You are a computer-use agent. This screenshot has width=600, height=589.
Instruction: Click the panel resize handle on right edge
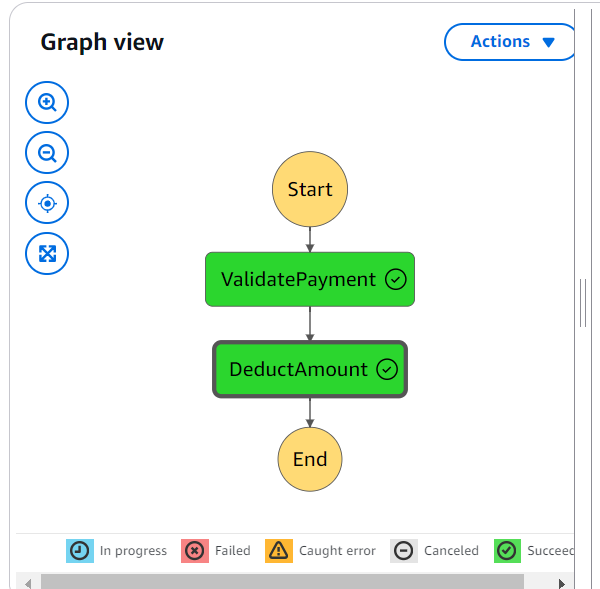coord(583,303)
